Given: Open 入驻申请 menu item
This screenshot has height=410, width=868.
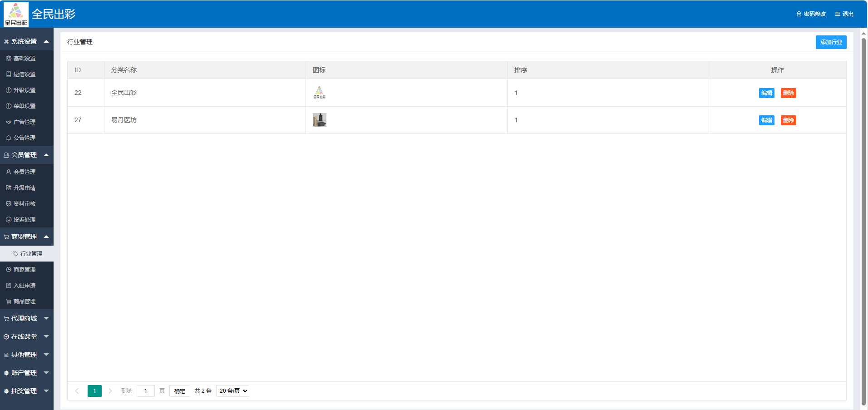Looking at the screenshot, I should coord(27,286).
